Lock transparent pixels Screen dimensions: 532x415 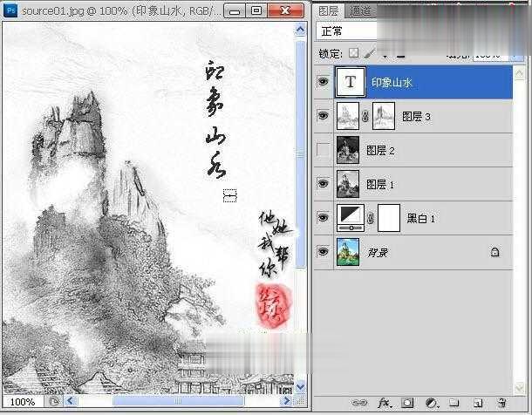click(354, 53)
